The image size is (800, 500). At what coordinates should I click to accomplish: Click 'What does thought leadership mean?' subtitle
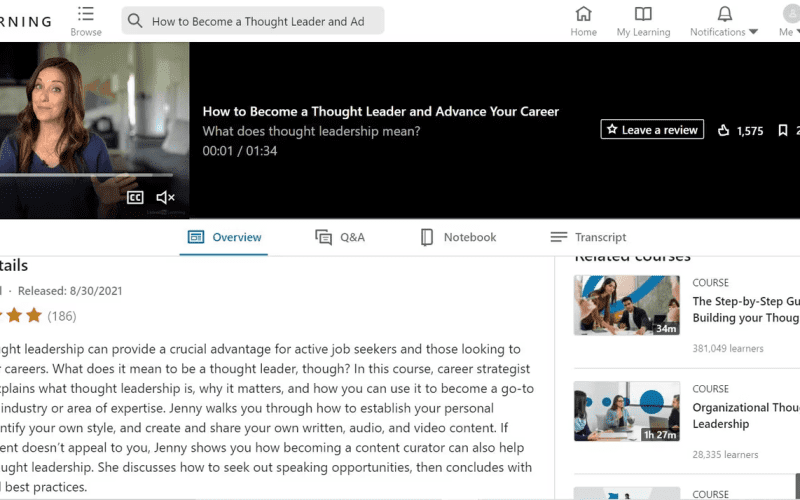(x=311, y=131)
